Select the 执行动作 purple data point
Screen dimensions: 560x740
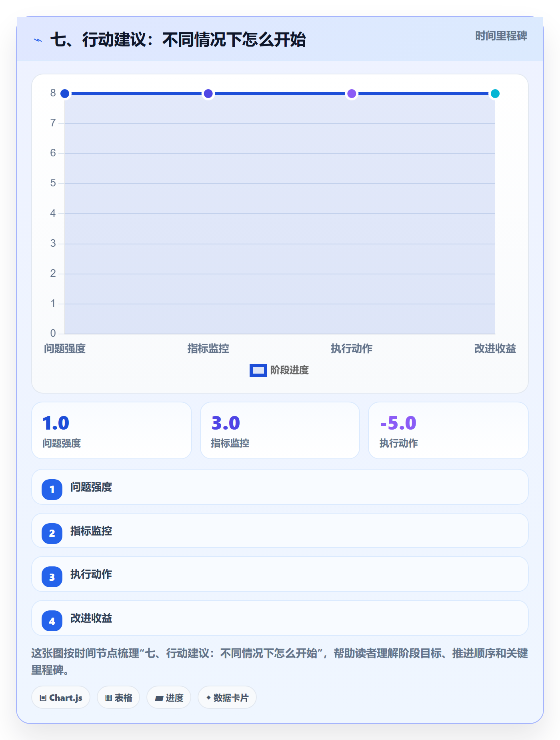(352, 94)
